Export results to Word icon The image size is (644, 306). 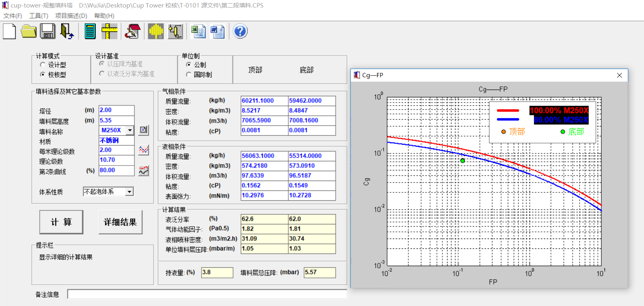(217, 32)
